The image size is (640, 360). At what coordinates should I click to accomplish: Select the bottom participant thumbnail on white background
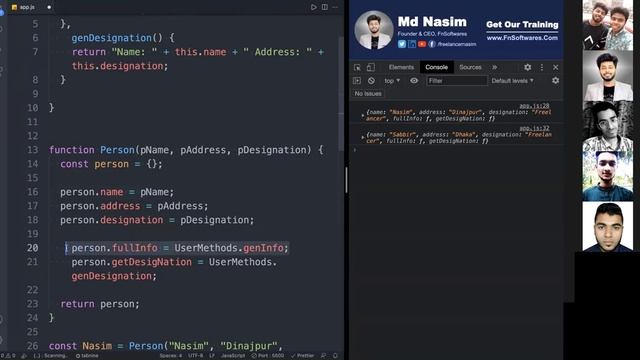pos(608,227)
